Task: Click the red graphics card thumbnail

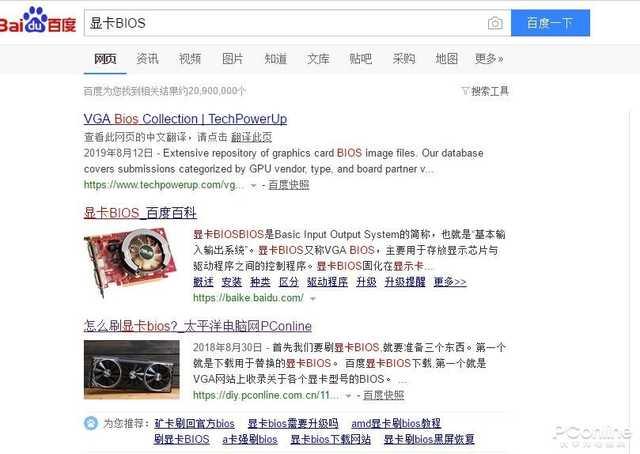Action: 131,261
